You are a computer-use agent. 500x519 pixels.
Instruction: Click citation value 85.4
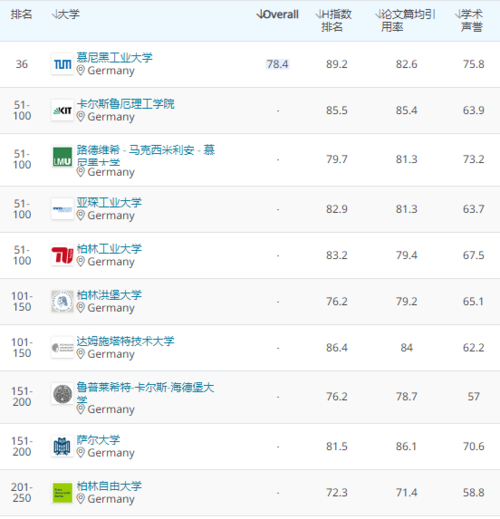point(406,110)
